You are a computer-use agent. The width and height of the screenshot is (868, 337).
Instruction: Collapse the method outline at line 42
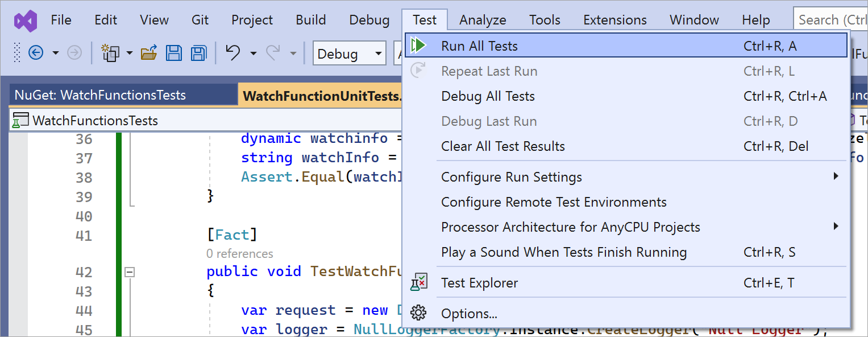130,272
